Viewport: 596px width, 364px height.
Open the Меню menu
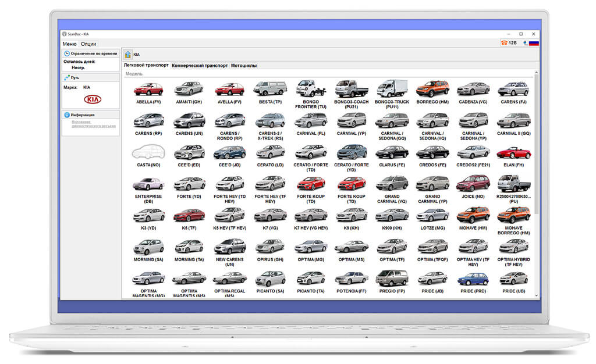coord(69,44)
